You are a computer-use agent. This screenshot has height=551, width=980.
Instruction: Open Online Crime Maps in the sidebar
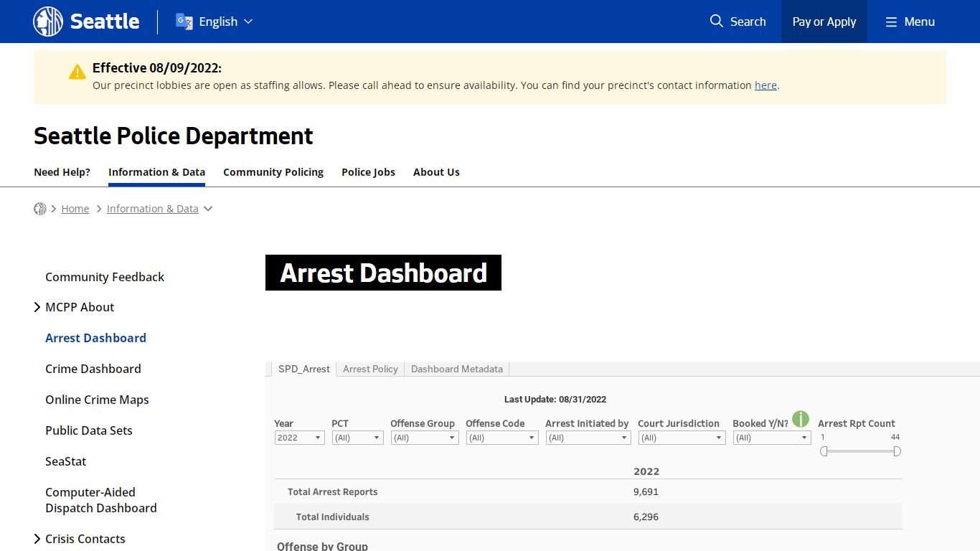[x=97, y=400]
